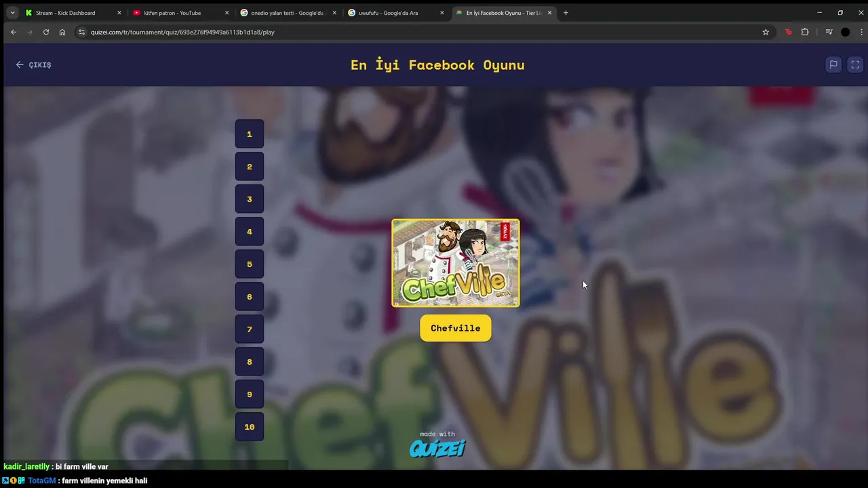The height and width of the screenshot is (488, 868).
Task: Close the YouTube tab
Action: pos(226,13)
